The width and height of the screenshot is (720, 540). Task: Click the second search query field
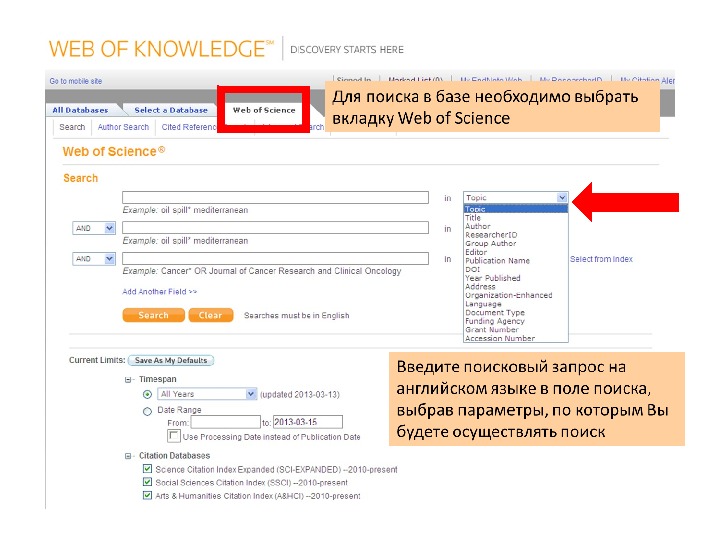pyautogui.click(x=275, y=228)
